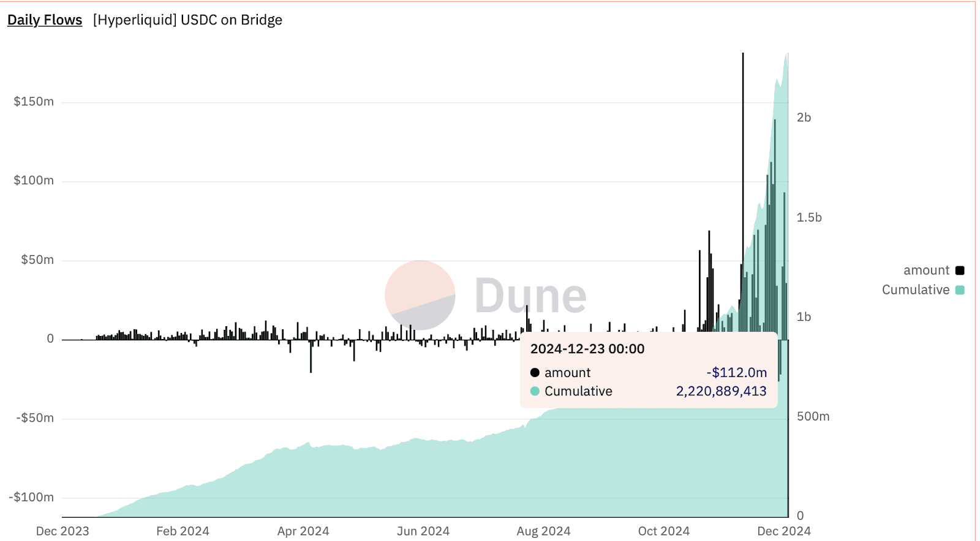Viewport: 980px width, 541px height.
Task: Click the 'Dec 2023' x-axis label
Action: click(x=62, y=531)
